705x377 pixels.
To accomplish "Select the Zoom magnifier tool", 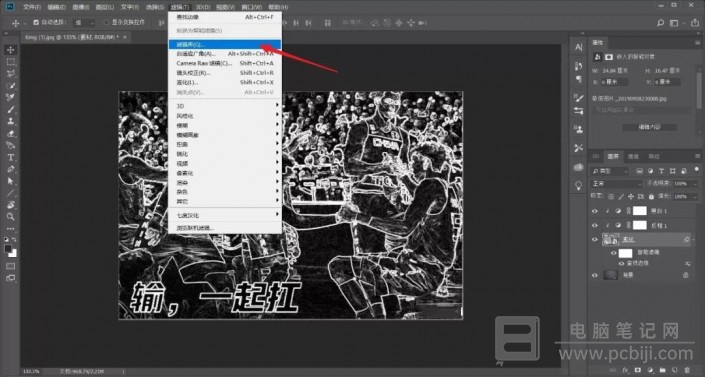I will point(11,217).
